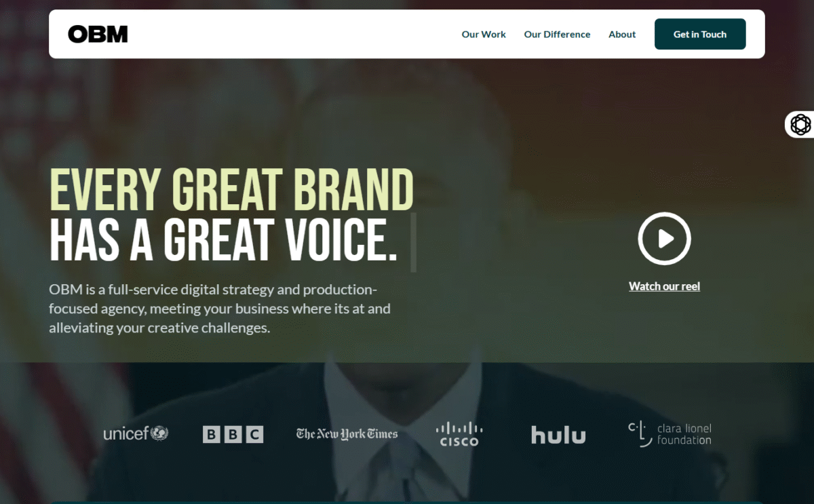Follow the Watch our reel link

(664, 286)
